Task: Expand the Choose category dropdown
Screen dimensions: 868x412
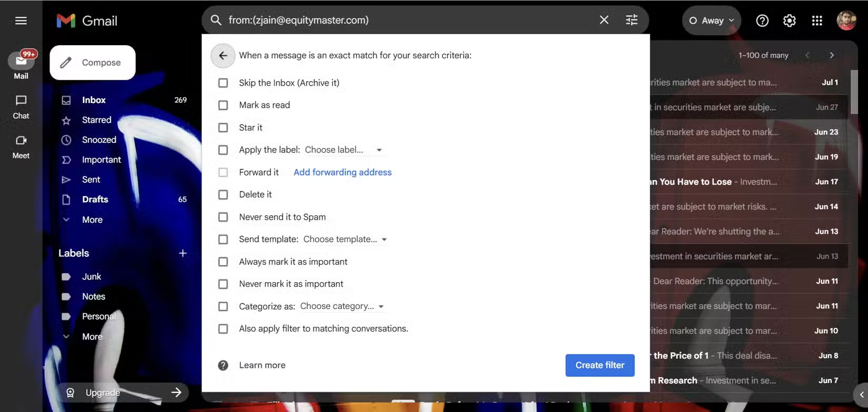Action: click(x=342, y=306)
